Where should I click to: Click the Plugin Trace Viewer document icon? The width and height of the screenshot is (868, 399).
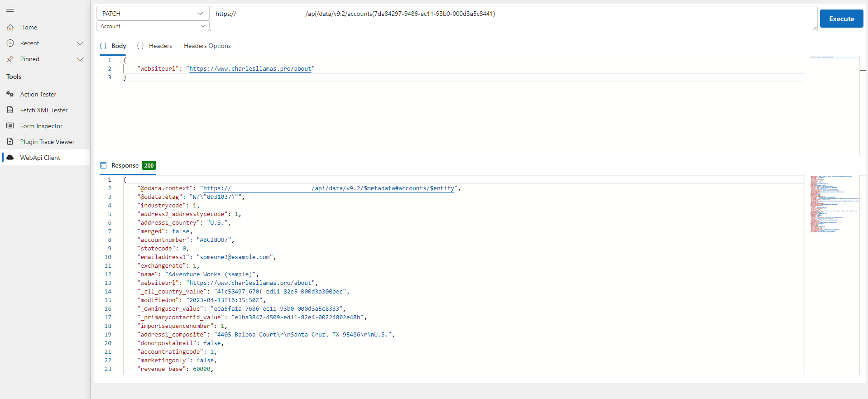pos(10,142)
